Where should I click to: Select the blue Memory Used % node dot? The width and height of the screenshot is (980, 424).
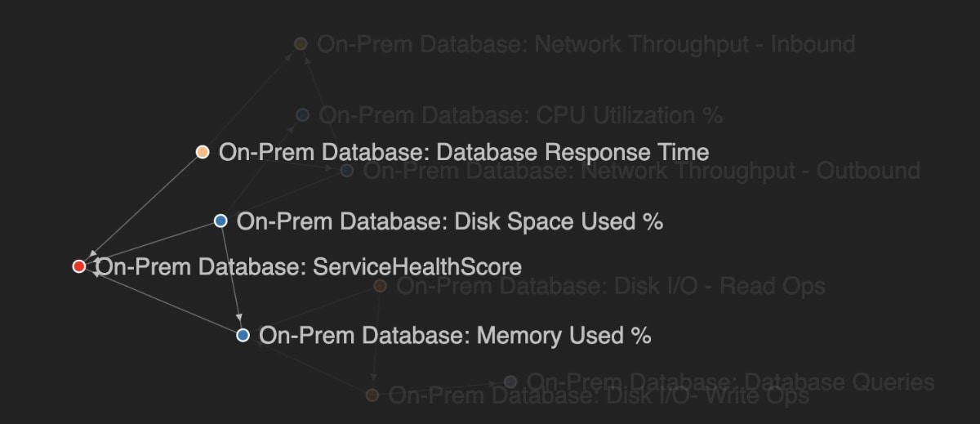243,335
